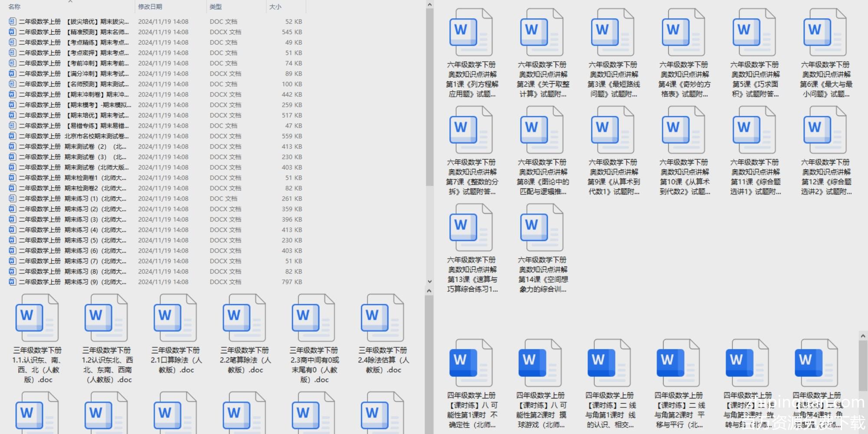Select the Word icon for 六年级数学下册 第1课《列方程解应用题》
The height and width of the screenshot is (434, 868).
471,33
